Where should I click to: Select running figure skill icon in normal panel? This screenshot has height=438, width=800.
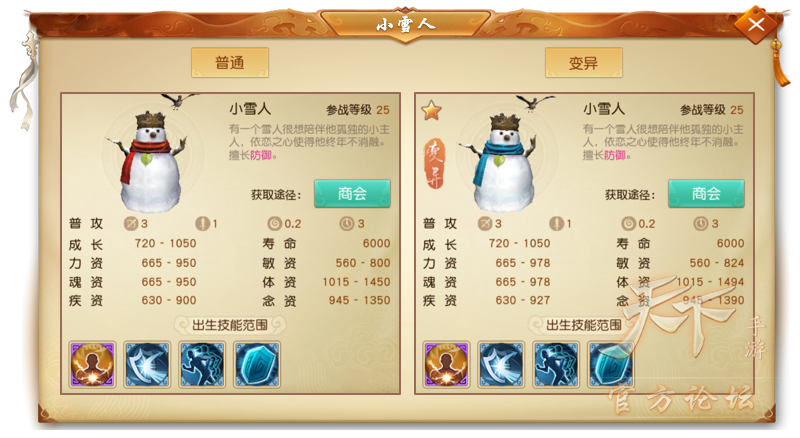click(x=203, y=364)
